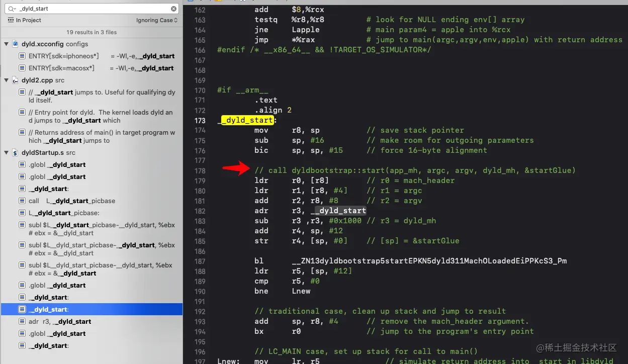Clear the _dyld_start search text

(174, 9)
